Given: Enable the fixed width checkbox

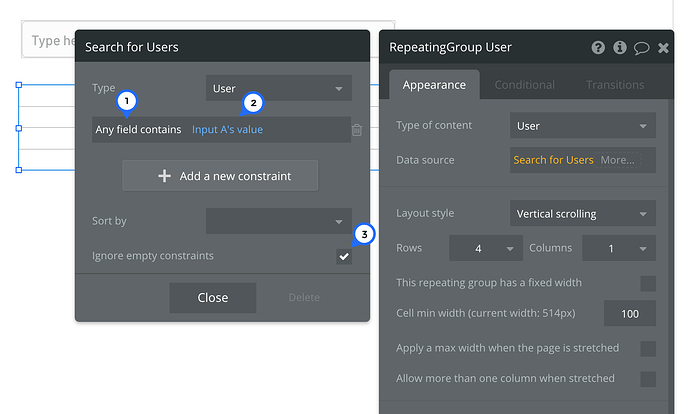Looking at the screenshot, I should pyautogui.click(x=648, y=283).
